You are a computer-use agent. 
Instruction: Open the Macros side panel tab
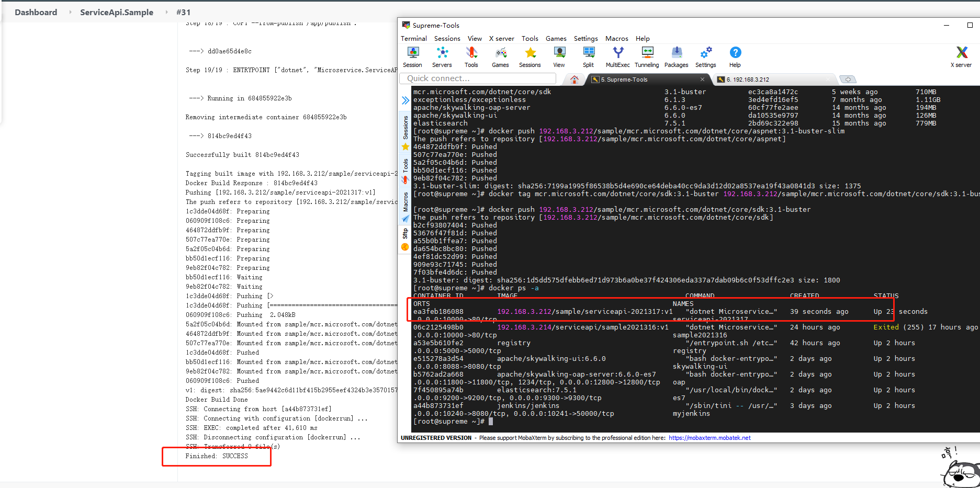pyautogui.click(x=405, y=207)
